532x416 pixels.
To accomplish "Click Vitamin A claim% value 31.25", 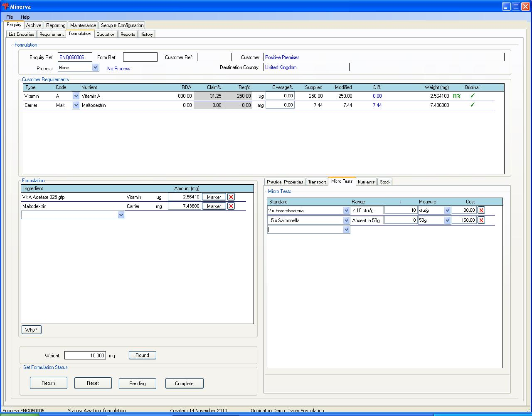I will point(209,96).
